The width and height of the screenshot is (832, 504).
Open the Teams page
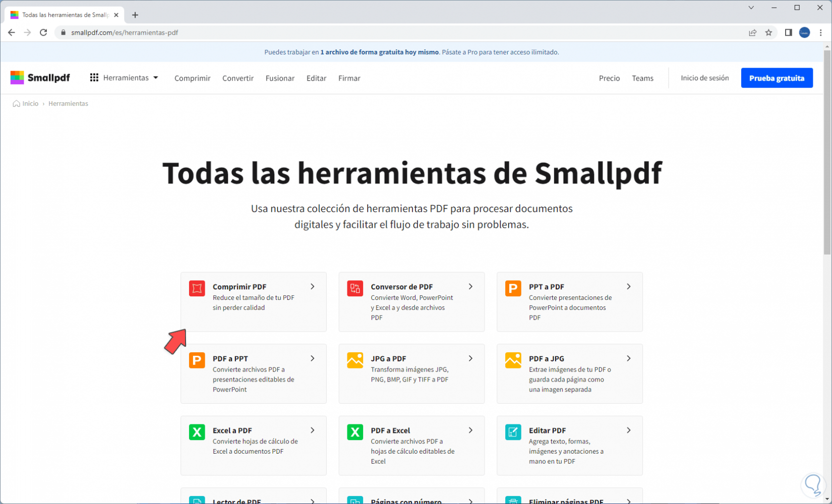(x=642, y=78)
